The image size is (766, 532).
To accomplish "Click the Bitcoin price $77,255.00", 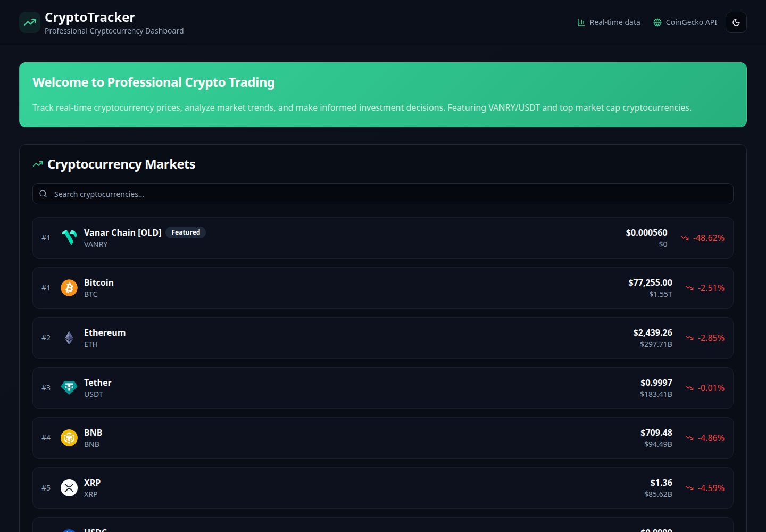I will (650, 282).
